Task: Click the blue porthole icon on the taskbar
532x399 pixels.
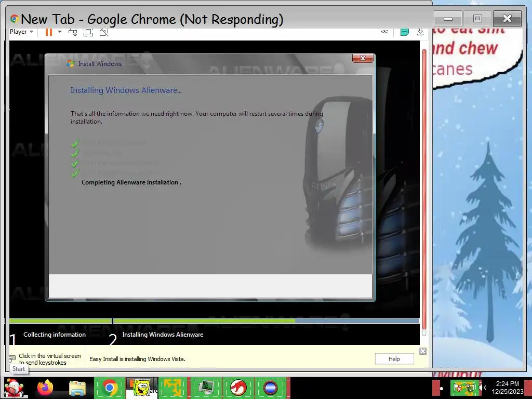Action: [270, 388]
